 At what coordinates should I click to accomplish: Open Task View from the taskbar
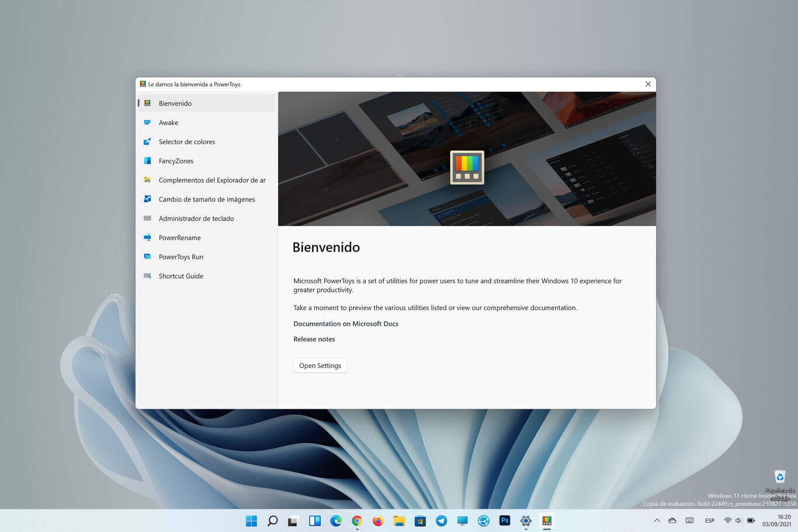(x=293, y=521)
